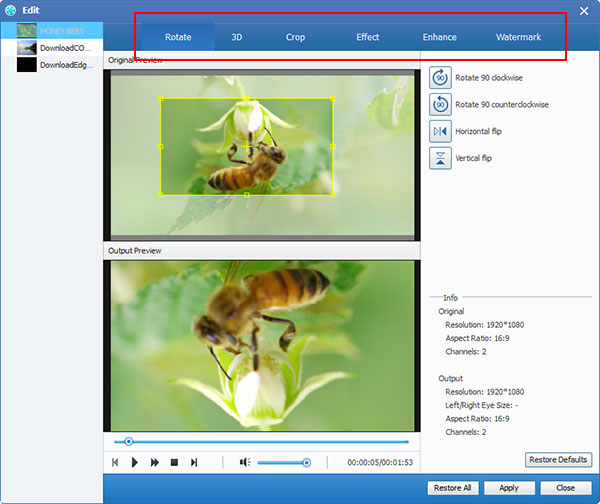Apply vertical flip via its icon

click(x=440, y=158)
